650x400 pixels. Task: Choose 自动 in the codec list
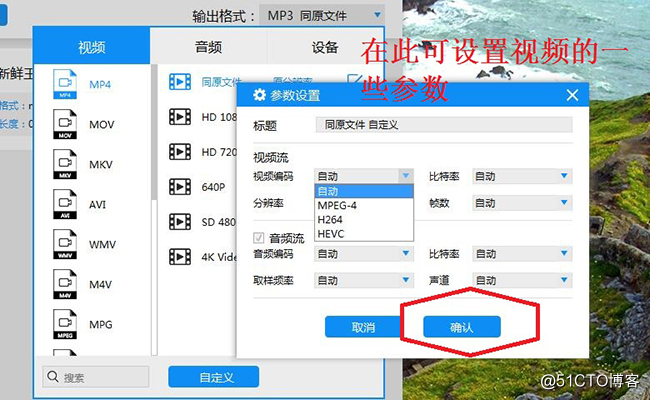[x=364, y=191]
